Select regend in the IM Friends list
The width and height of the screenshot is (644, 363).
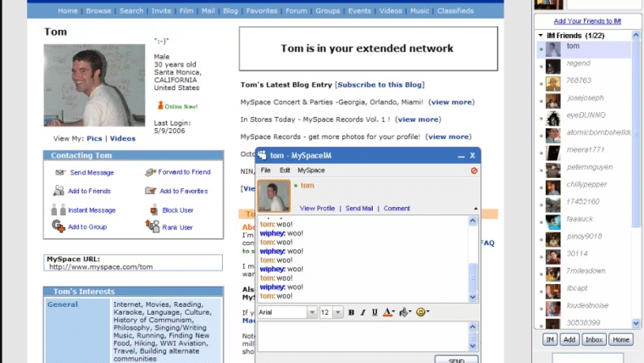click(x=584, y=66)
